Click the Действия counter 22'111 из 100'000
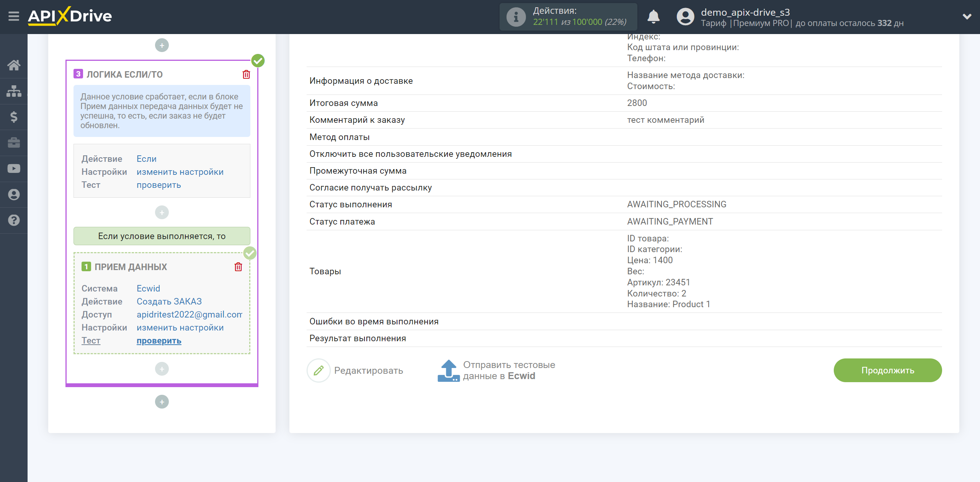 [580, 22]
